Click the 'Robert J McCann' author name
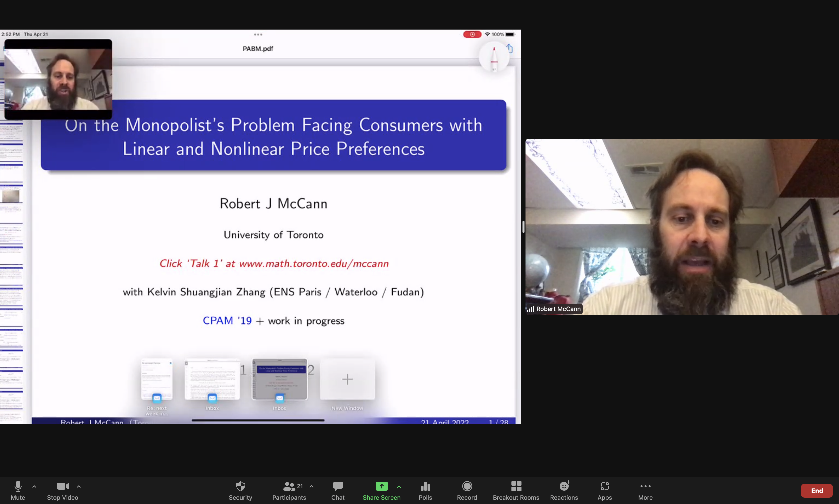 point(273,204)
